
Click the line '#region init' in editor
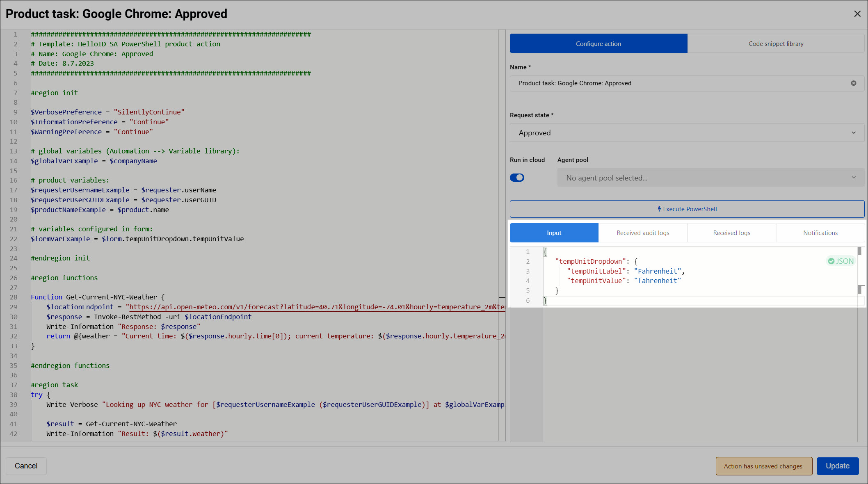point(54,93)
